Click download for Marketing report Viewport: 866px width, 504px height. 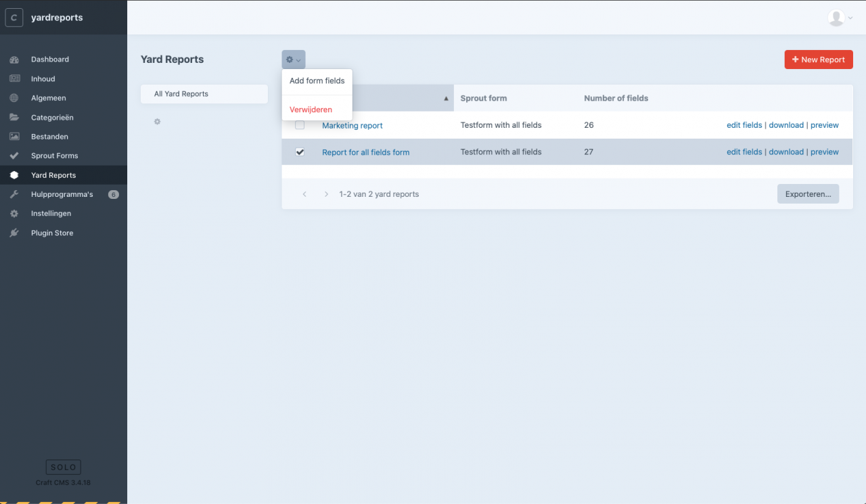(x=786, y=125)
